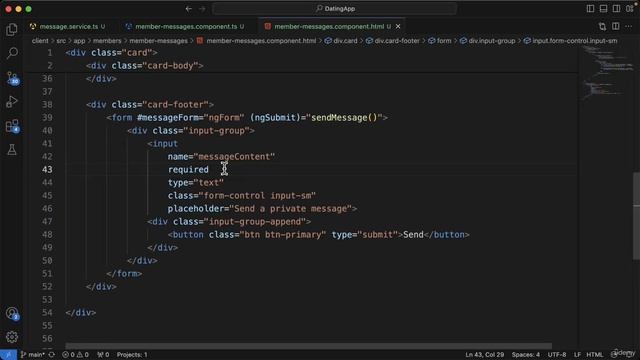Open the Explorer view in activity bar

[x=12, y=29]
